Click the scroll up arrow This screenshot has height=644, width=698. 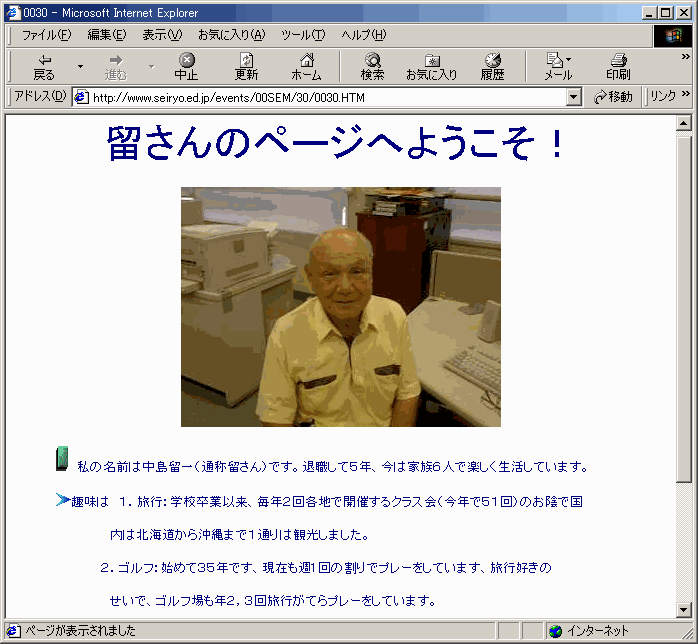click(683, 123)
